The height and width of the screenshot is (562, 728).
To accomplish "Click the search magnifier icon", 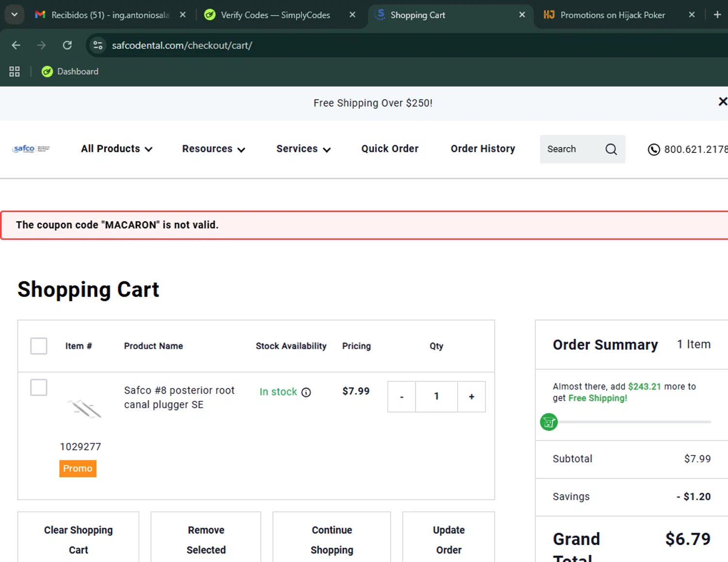I will click(612, 149).
